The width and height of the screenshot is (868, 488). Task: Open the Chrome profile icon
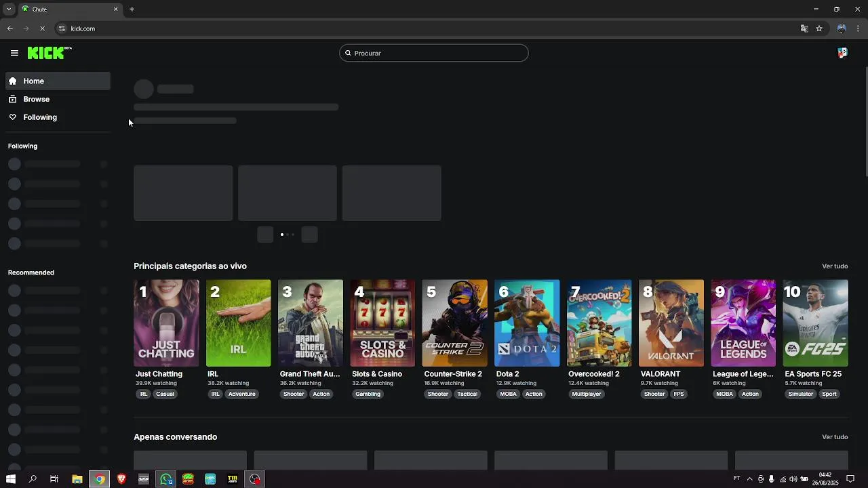coord(842,28)
